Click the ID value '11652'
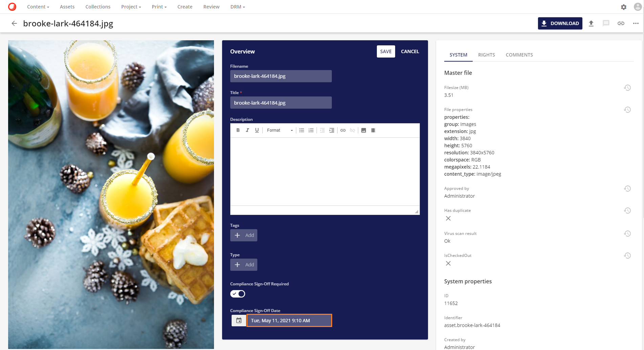This screenshot has height=350, width=644. [451, 303]
